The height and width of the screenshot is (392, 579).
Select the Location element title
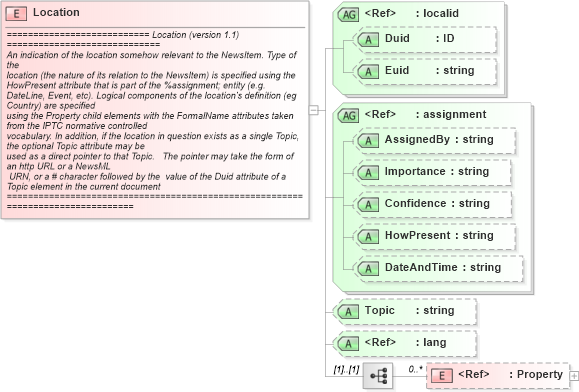[x=56, y=12]
